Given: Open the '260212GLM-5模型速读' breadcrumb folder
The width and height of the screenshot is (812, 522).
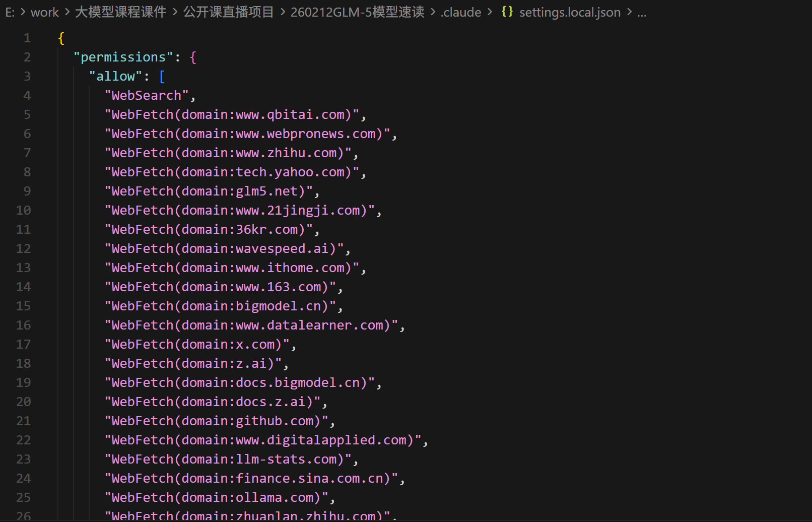Looking at the screenshot, I should coord(358,12).
